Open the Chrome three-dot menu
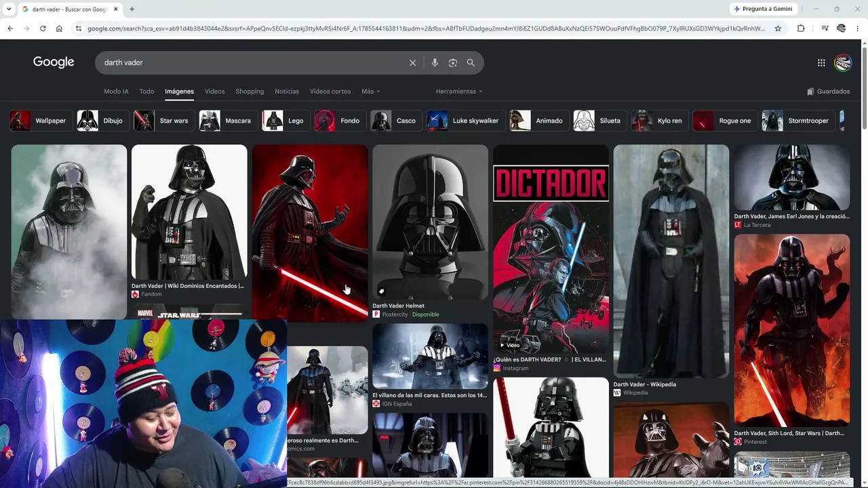Viewport: 868px width, 488px height. [857, 28]
